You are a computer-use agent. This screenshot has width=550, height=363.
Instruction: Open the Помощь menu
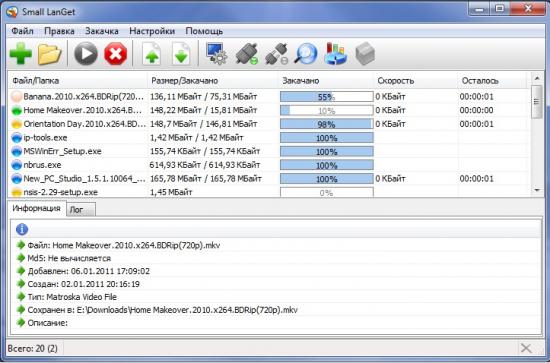click(x=204, y=31)
